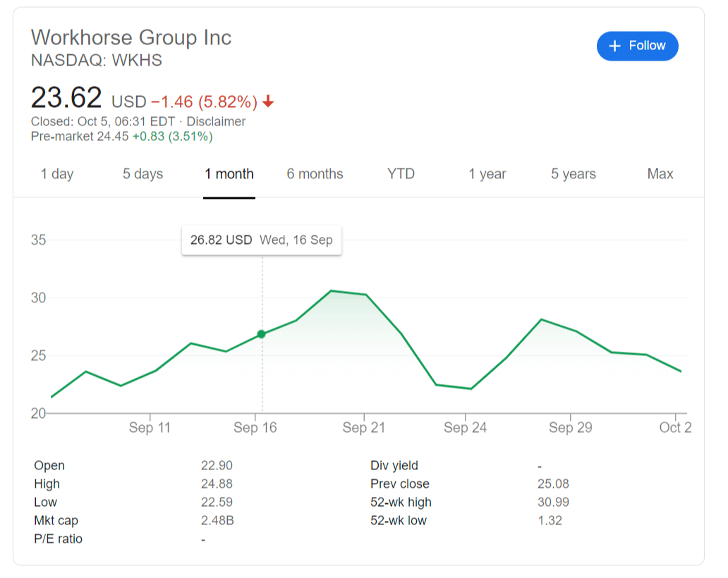View the 1 year chart
The width and height of the screenshot is (728, 578).
[x=487, y=174]
